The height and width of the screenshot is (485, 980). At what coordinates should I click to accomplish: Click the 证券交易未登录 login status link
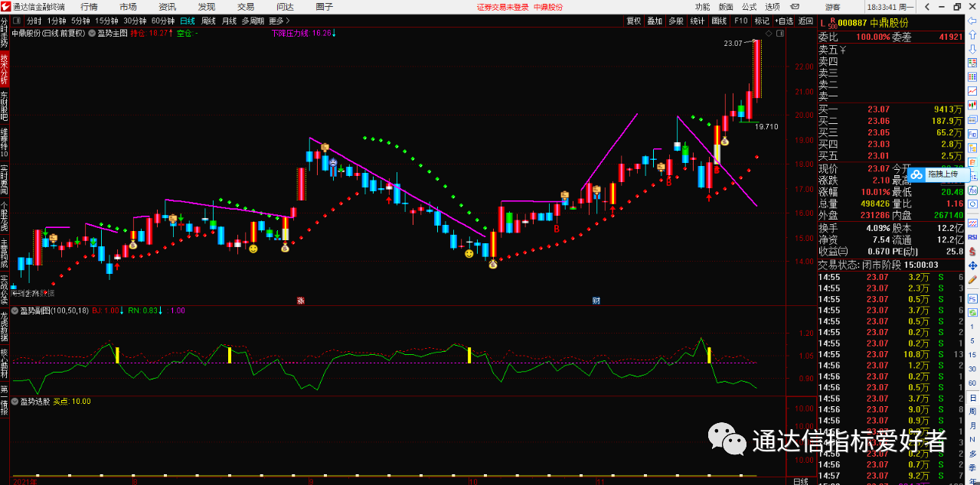[503, 6]
